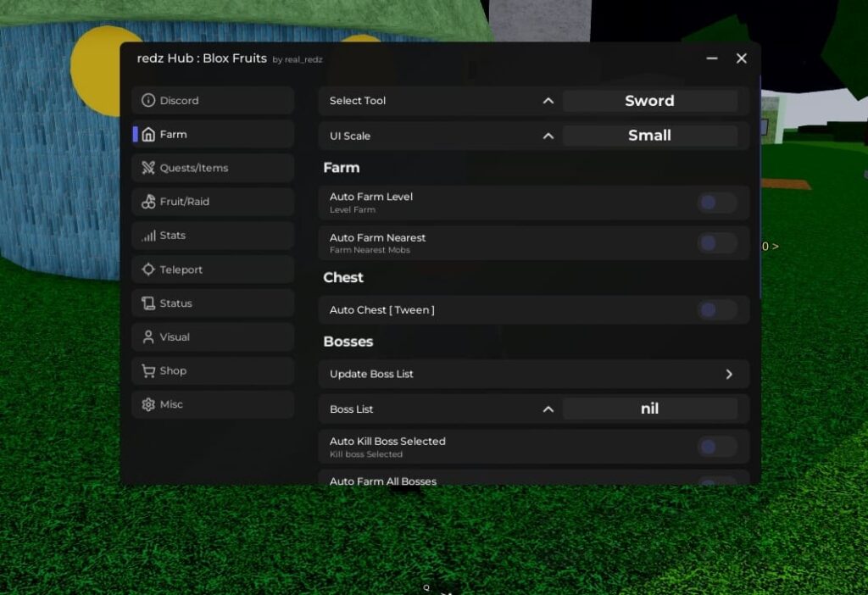Open the UI Scale dropdown chevron
The width and height of the screenshot is (868, 595).
pyautogui.click(x=548, y=136)
